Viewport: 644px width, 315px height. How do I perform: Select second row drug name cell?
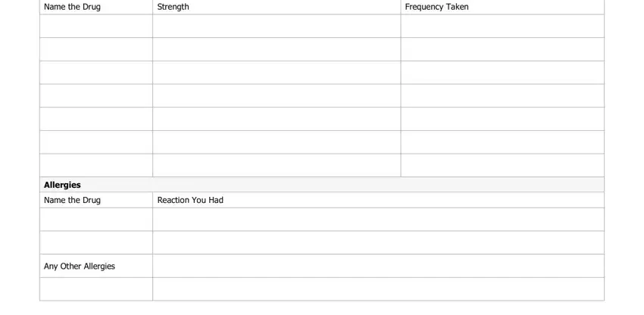96,49
